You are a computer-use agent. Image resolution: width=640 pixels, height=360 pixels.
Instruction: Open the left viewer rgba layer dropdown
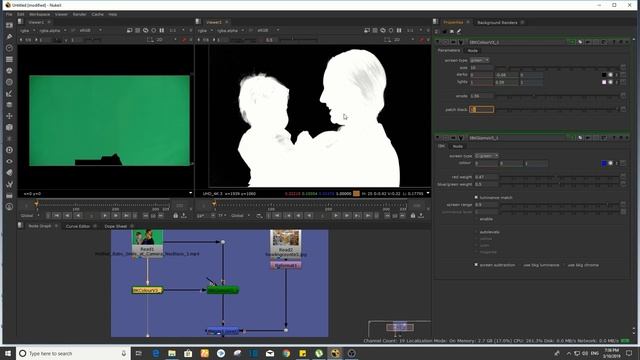coord(28,30)
